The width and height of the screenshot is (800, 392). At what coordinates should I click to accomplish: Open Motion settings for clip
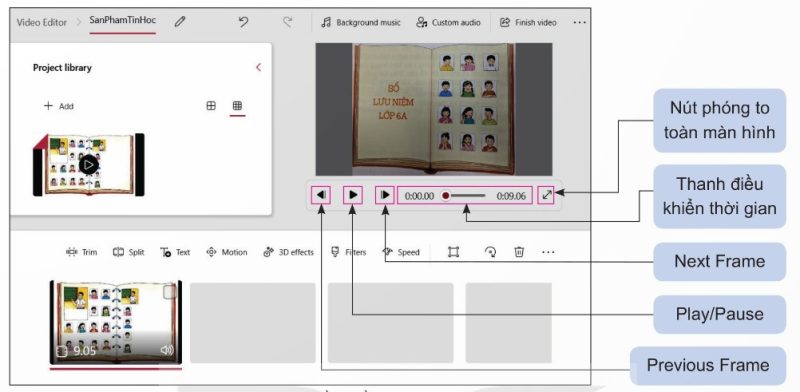(227, 252)
